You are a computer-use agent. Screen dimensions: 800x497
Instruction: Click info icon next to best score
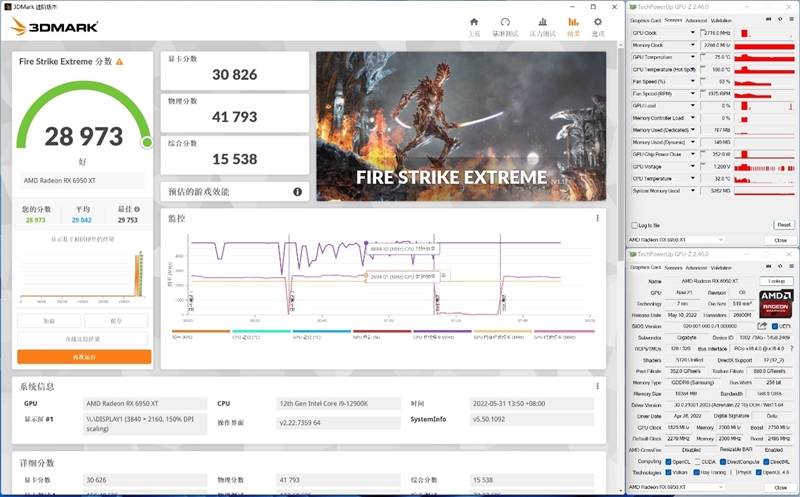[x=137, y=209]
